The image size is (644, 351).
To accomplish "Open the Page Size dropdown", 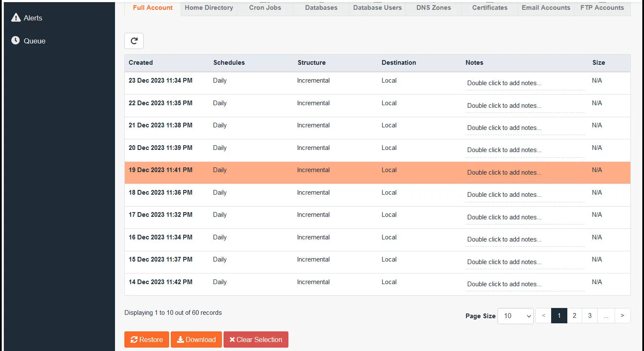I will pyautogui.click(x=515, y=316).
